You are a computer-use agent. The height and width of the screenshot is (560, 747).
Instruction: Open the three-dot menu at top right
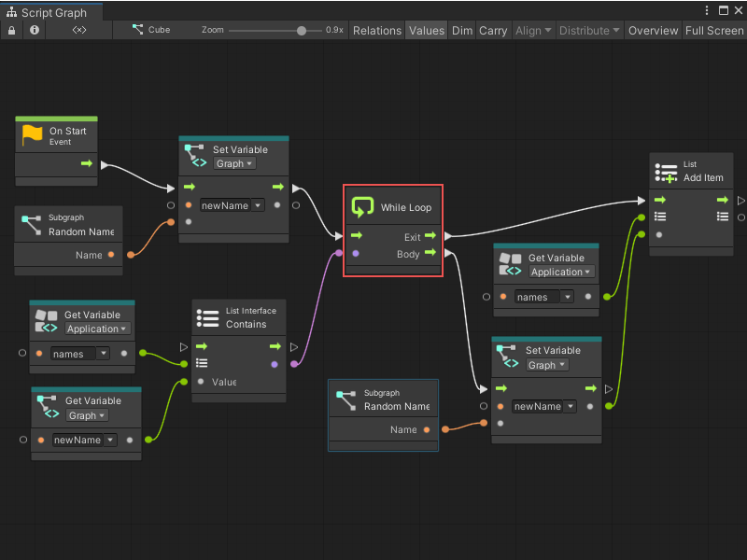[x=708, y=8]
